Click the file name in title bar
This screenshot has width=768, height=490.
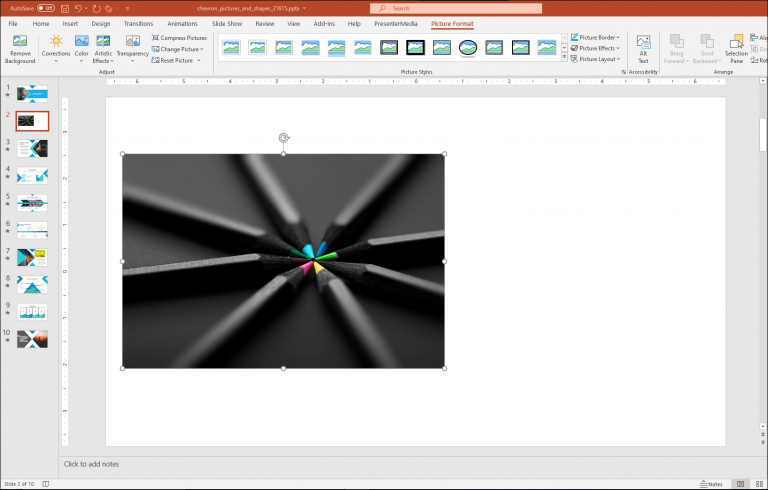click(248, 8)
